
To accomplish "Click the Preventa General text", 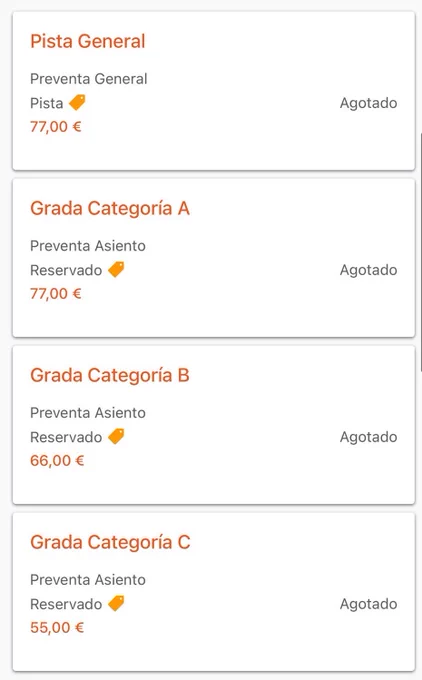I will coord(88,79).
